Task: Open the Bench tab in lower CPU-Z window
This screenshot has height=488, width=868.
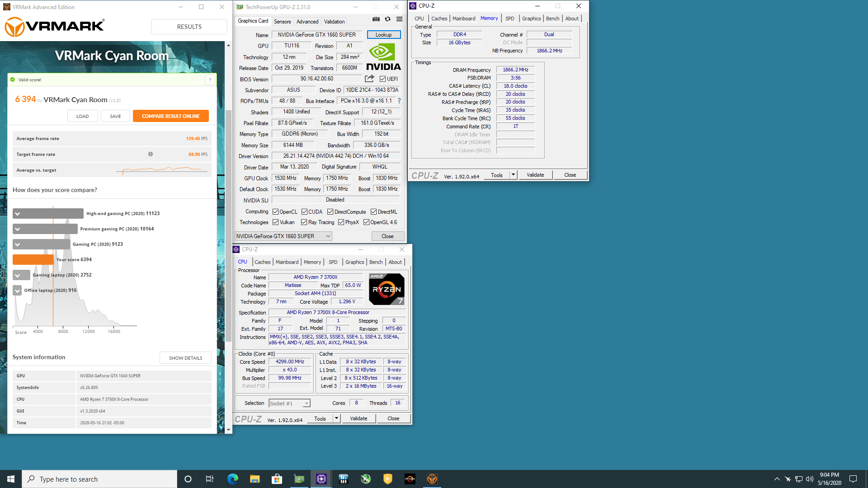Action: tap(376, 262)
